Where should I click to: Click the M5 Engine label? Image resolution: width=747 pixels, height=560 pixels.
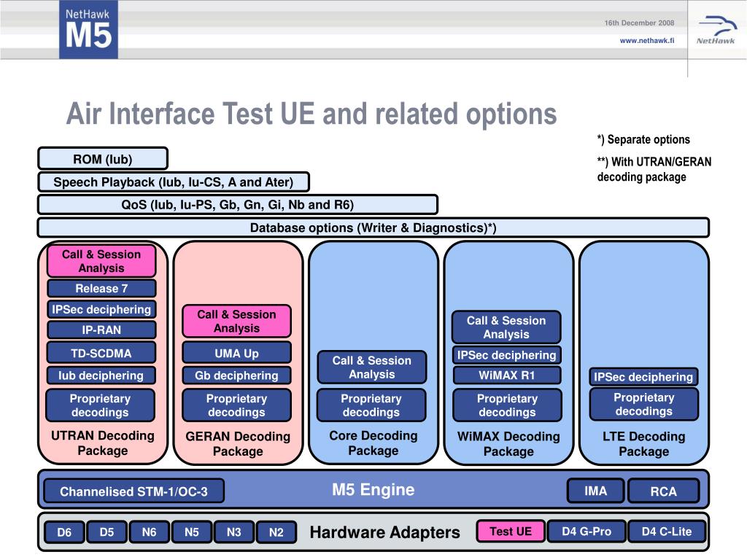click(x=373, y=489)
